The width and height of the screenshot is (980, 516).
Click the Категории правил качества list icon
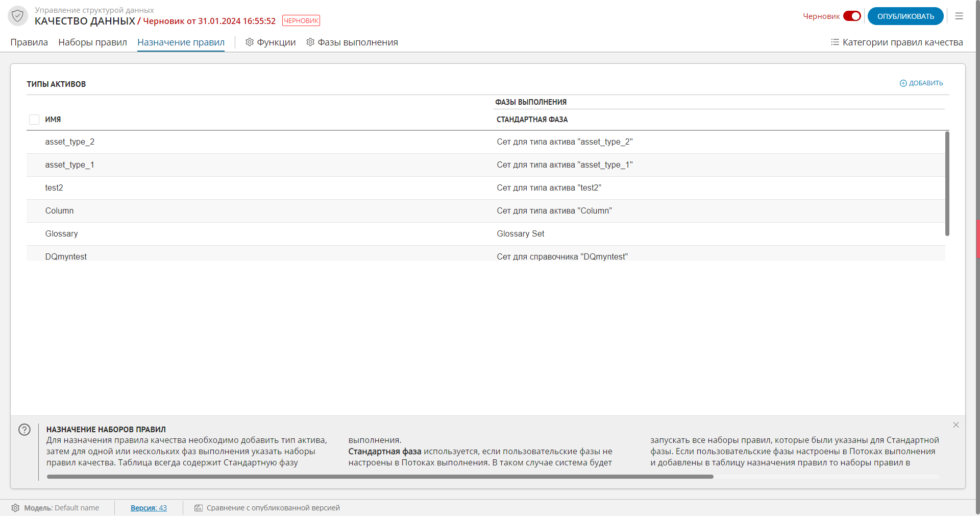[x=835, y=42]
